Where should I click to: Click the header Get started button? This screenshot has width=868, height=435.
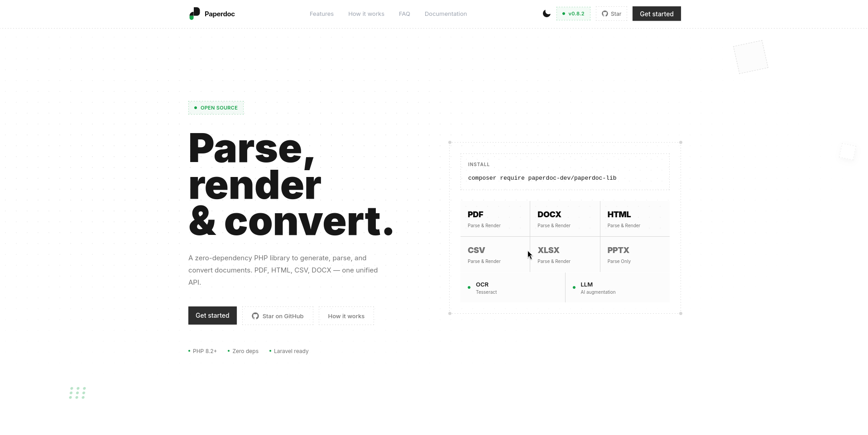click(657, 14)
